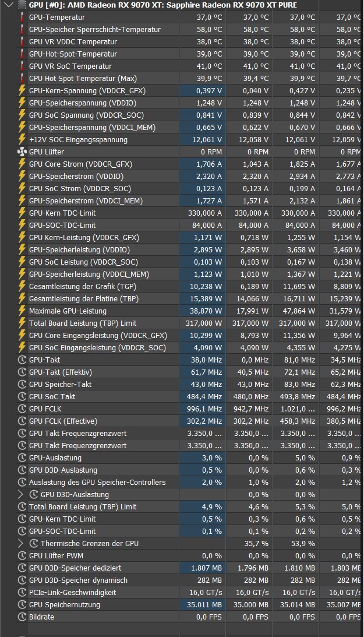Select GPU SoC Takt row label
364x637 pixels.
tap(52, 396)
